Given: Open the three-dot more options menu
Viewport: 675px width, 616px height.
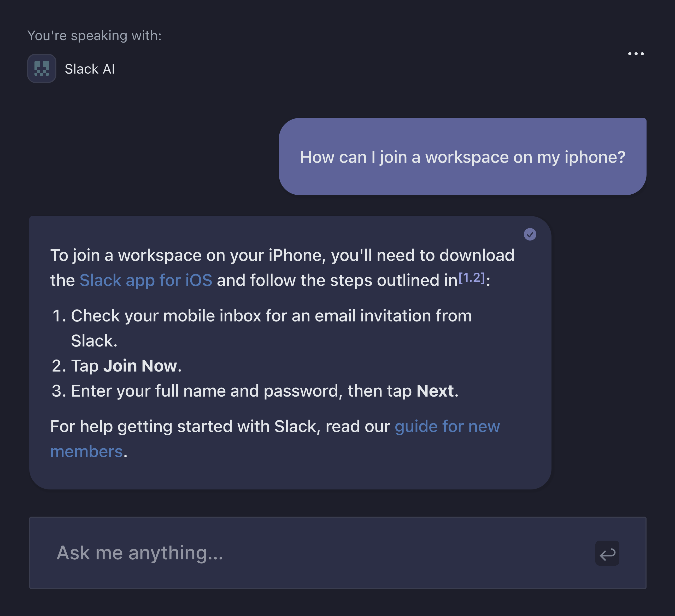Looking at the screenshot, I should (x=636, y=54).
